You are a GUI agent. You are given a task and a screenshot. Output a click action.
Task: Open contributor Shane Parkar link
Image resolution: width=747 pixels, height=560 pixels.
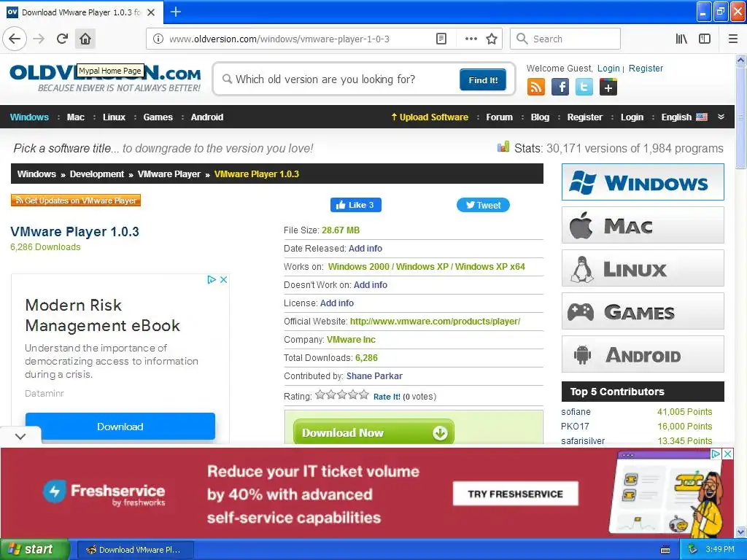click(374, 376)
